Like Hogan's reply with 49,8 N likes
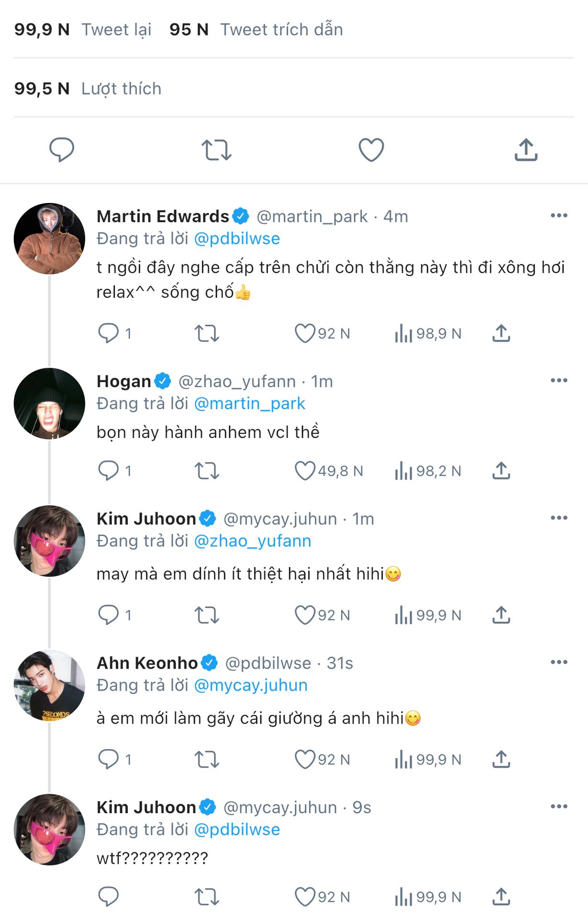The image size is (588, 919). (305, 471)
